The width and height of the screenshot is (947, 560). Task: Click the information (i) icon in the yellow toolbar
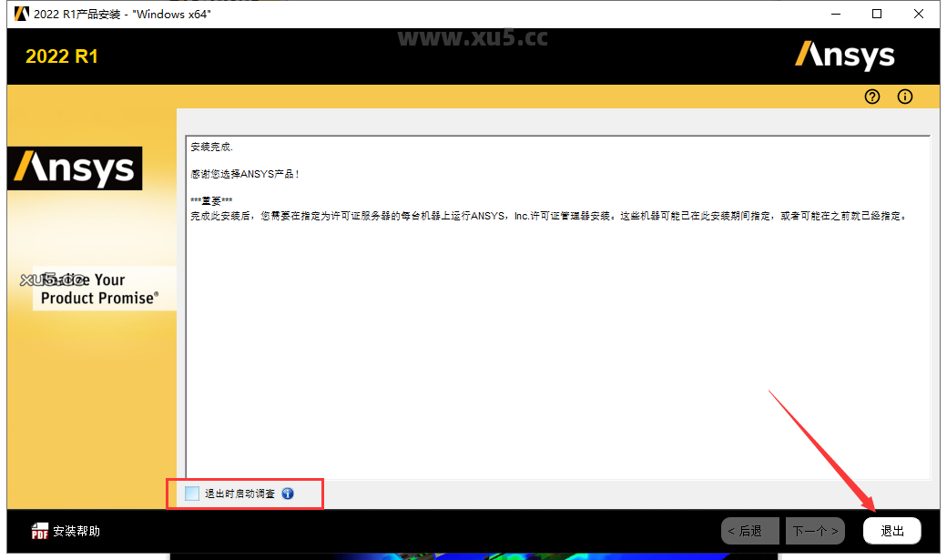pos(904,97)
